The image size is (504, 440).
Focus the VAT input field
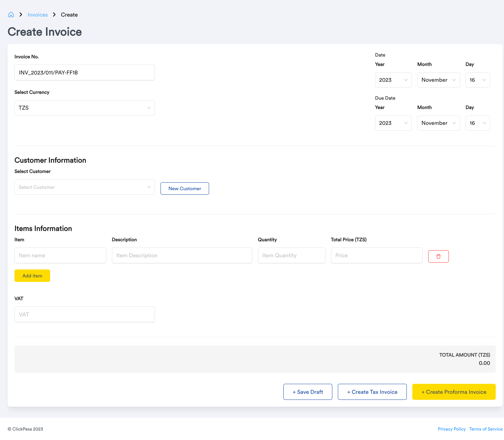(x=84, y=314)
